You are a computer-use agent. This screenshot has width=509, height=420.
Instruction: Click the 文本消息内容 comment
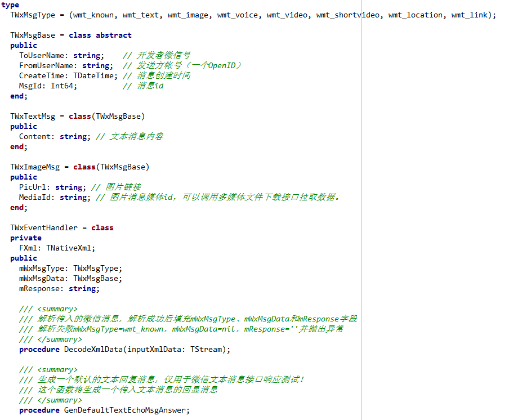pyautogui.click(x=130, y=137)
